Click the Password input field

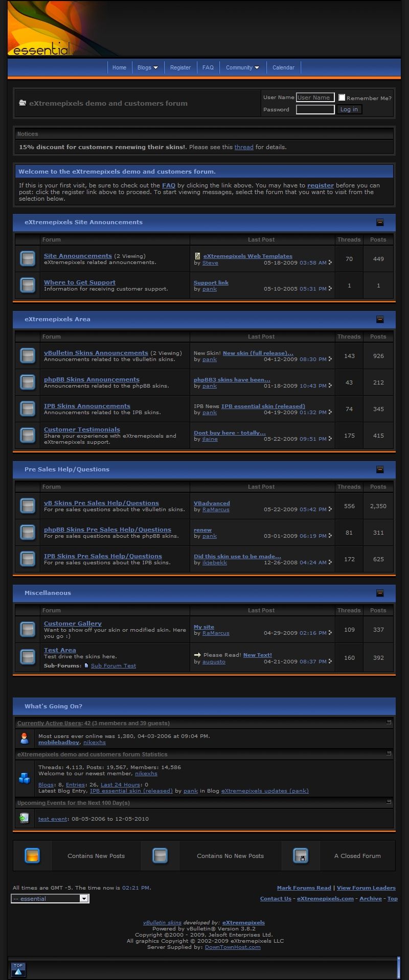click(315, 109)
